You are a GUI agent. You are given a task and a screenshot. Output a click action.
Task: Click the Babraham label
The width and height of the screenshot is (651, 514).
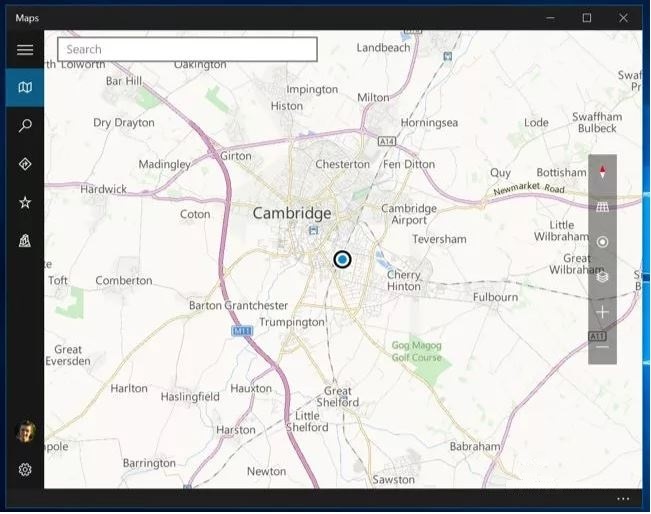475,447
